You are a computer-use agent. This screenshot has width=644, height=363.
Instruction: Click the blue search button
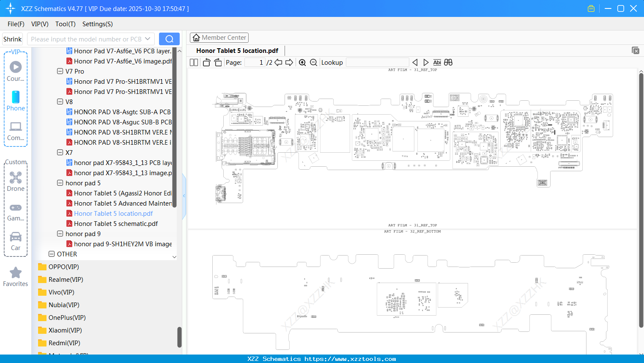pos(169,39)
